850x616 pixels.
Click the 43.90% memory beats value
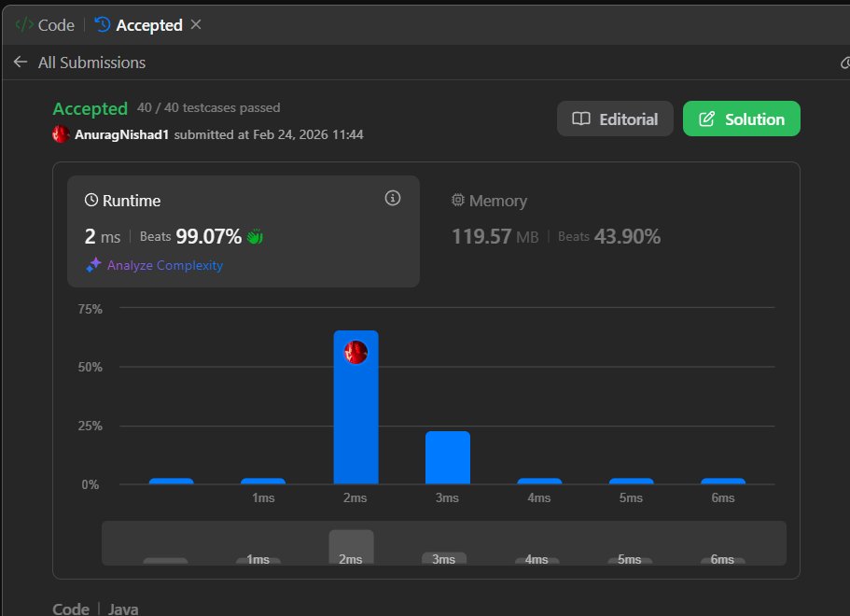627,236
